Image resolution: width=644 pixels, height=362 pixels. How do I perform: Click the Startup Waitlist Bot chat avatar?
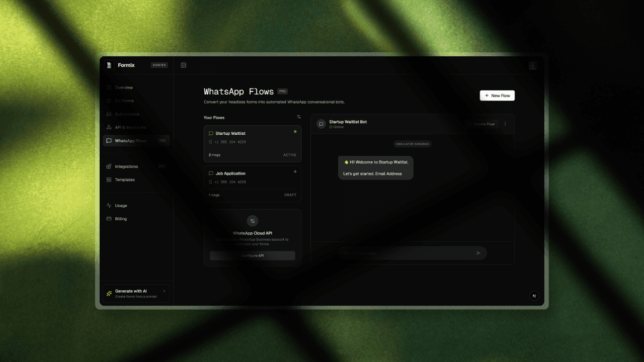coord(321,124)
